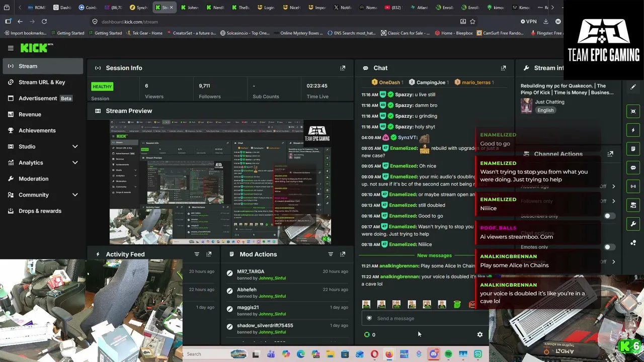This screenshot has width=644, height=362.
Task: Click the Kick points balance 0
Action: point(370,334)
